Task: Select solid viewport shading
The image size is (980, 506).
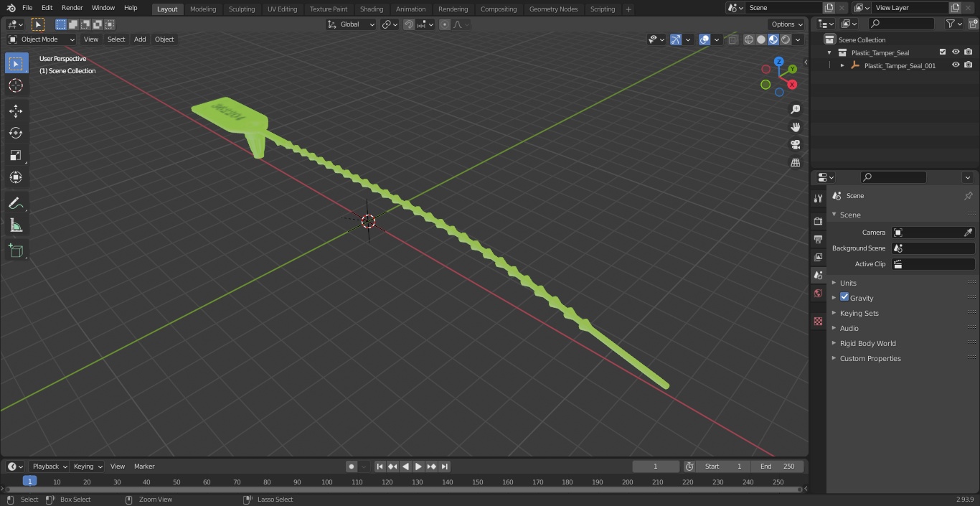Action: coord(761,39)
